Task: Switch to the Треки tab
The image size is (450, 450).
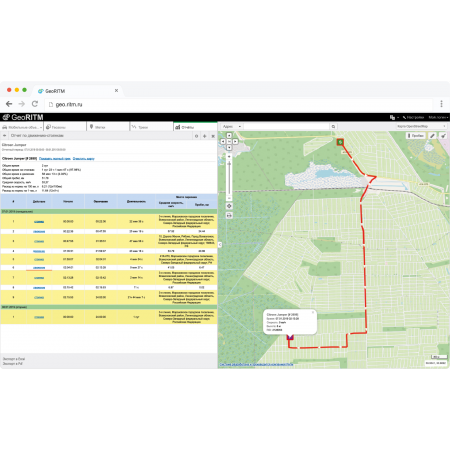Action: point(151,127)
